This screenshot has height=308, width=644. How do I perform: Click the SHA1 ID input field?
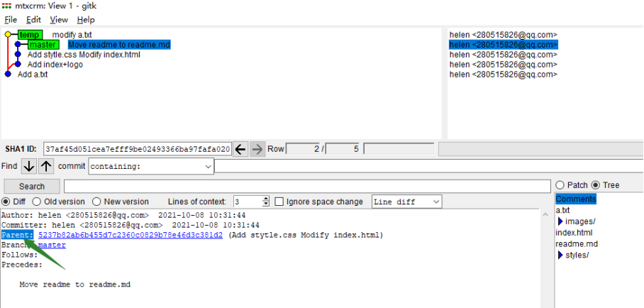(x=138, y=149)
